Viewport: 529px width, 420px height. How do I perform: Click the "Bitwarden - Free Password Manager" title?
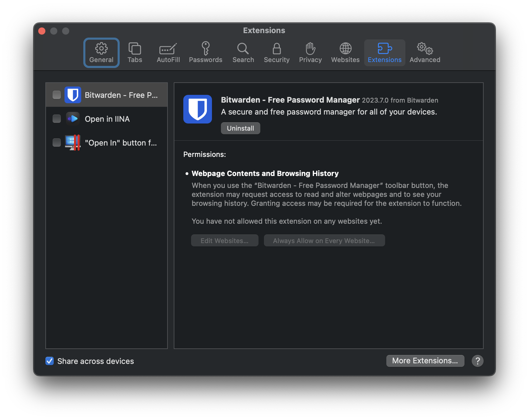(290, 100)
